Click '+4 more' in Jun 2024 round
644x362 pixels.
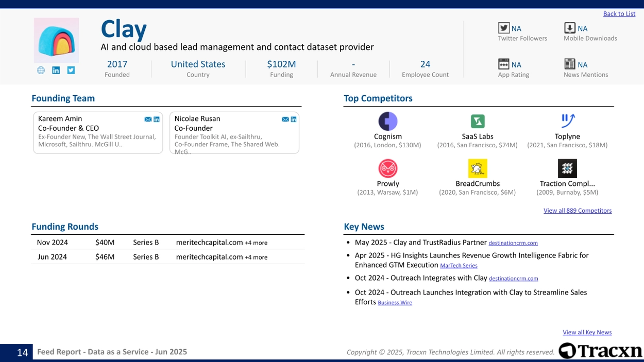pyautogui.click(x=256, y=257)
